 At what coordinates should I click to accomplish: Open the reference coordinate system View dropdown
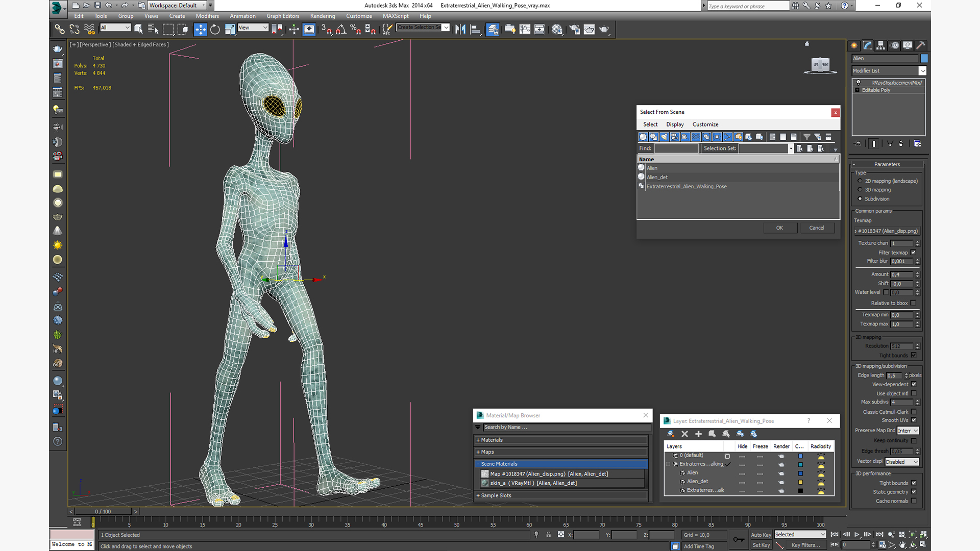point(253,28)
